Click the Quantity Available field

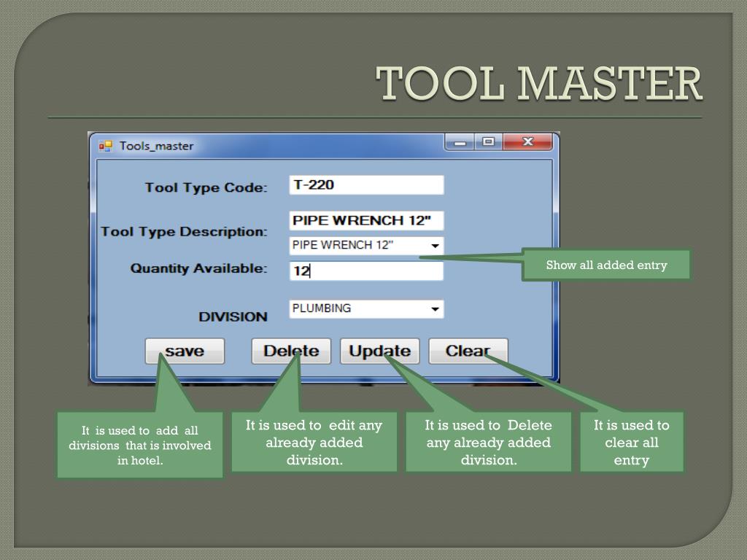[366, 271]
